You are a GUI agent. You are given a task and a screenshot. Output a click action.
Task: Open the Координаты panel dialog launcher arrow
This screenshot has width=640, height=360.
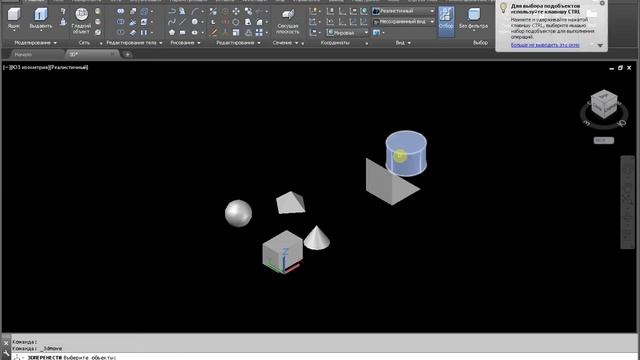367,43
